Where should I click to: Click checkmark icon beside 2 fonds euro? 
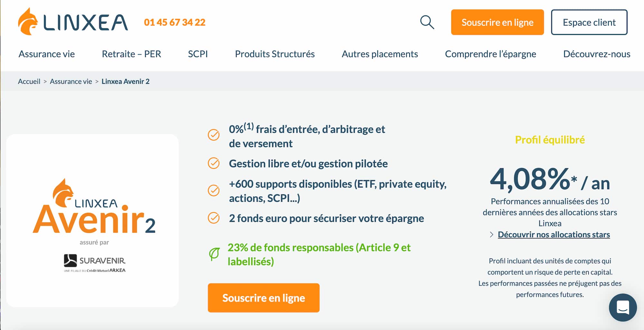pos(213,218)
